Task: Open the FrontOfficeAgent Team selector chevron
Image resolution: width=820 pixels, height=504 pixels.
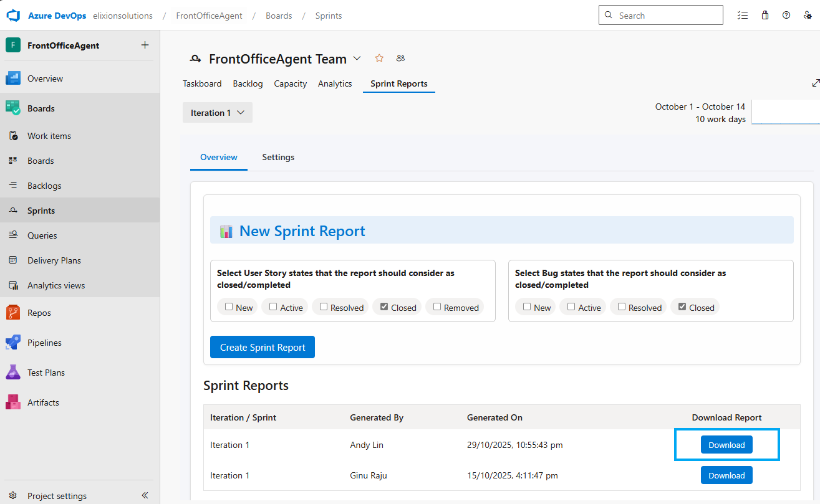Action: [x=357, y=59]
